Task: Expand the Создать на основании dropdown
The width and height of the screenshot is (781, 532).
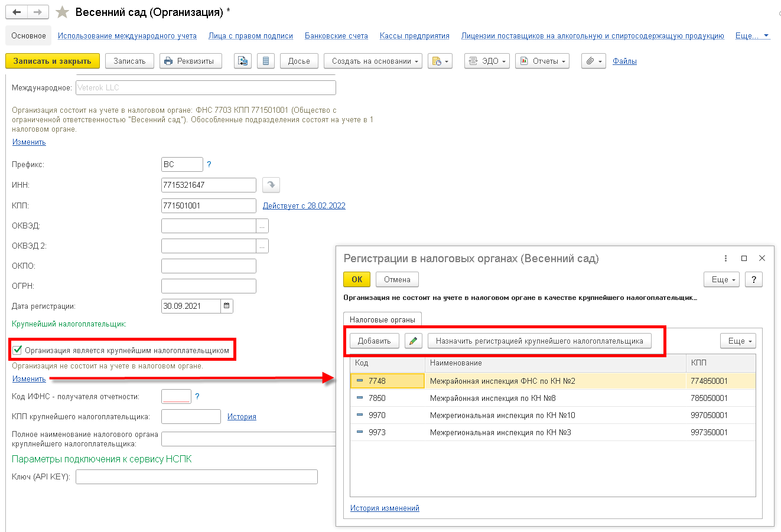Action: point(373,61)
